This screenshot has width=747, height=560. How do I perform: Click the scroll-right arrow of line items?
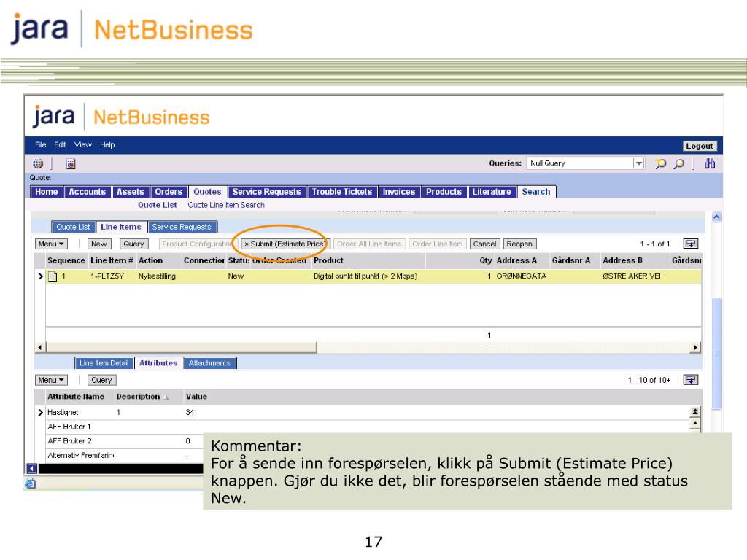click(695, 347)
